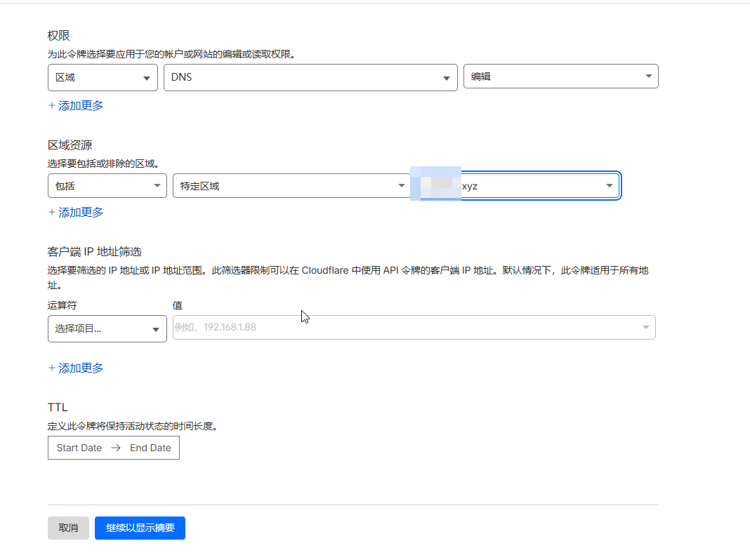Click the 客户端 IP 地址筛选 heading

coord(95,252)
